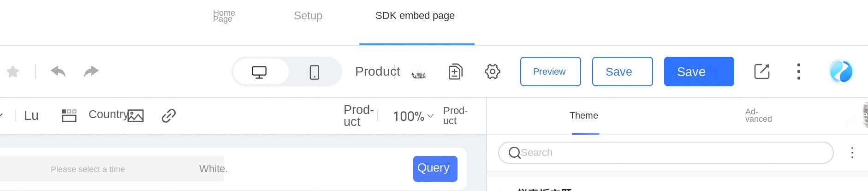
Task: Focus the Search input field
Action: 666,153
